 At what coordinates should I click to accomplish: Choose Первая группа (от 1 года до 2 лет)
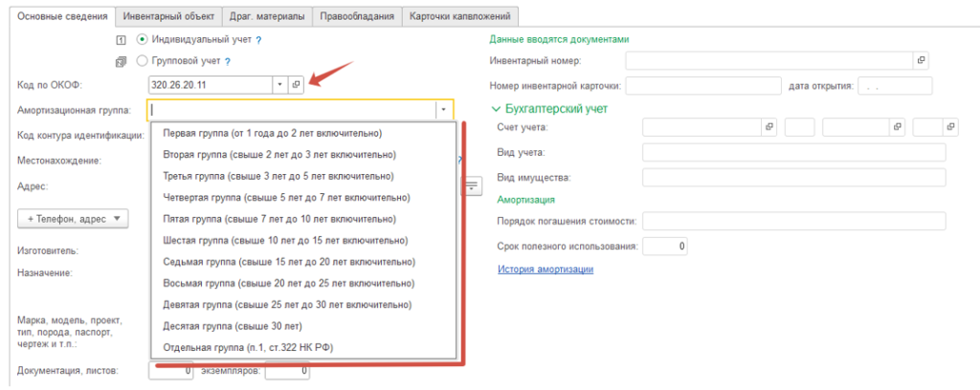[x=303, y=133]
